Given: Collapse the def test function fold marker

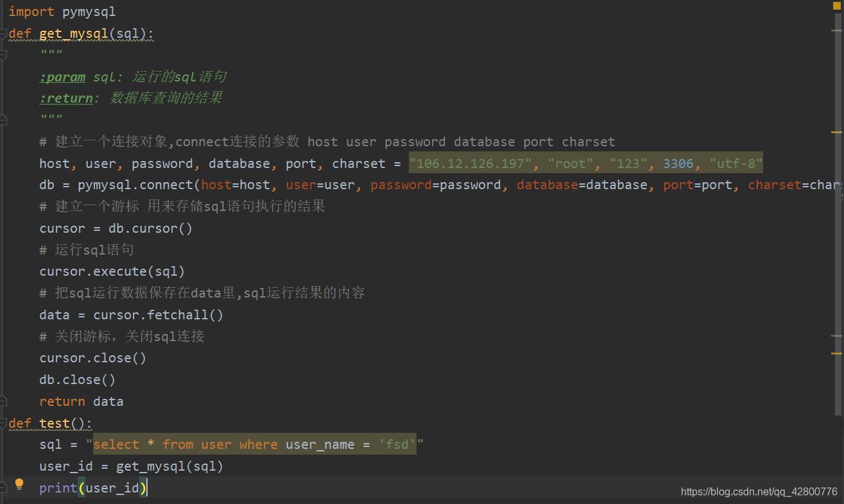Looking at the screenshot, I should click(x=3, y=423).
